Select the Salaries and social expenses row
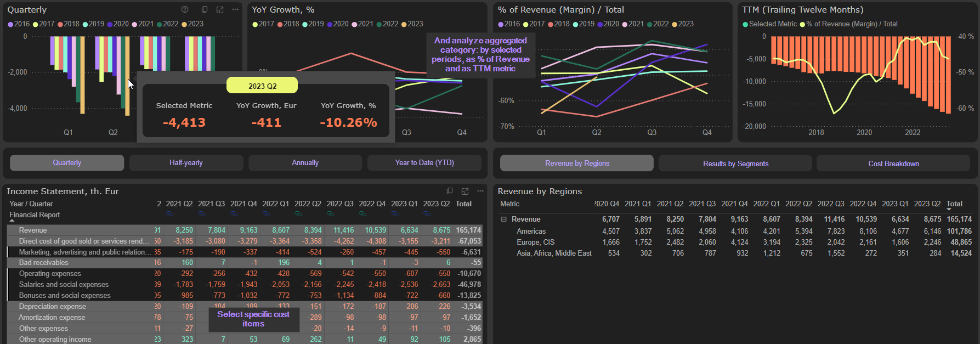Screen dimensions: 980x344 point(64,285)
